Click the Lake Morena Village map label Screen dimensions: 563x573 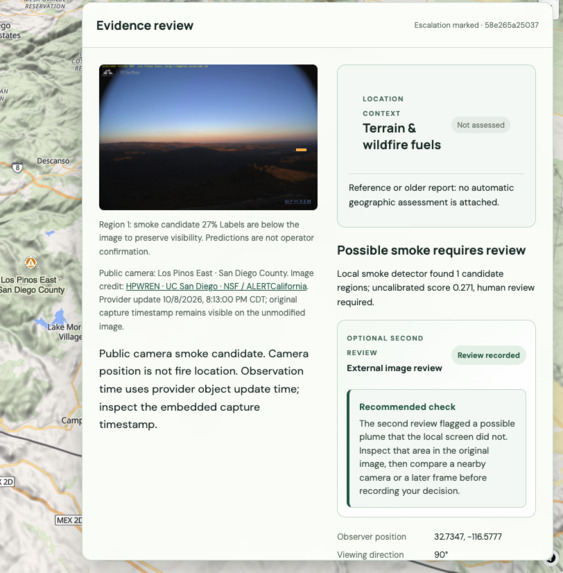tap(65, 332)
